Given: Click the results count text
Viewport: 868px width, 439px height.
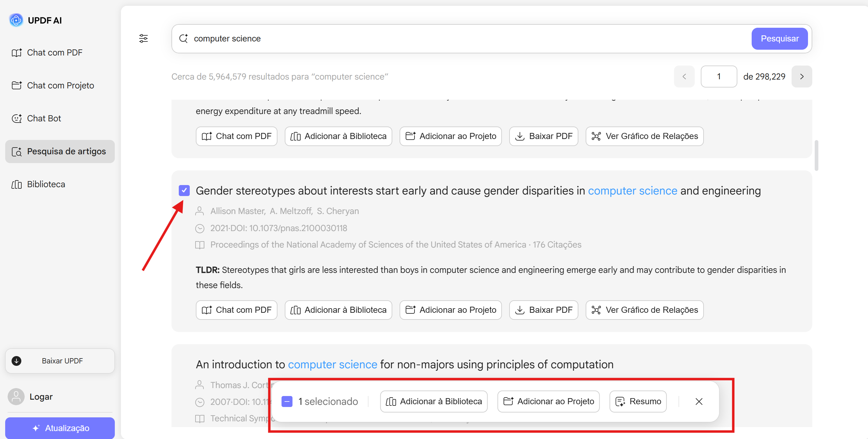Looking at the screenshot, I should 280,77.
